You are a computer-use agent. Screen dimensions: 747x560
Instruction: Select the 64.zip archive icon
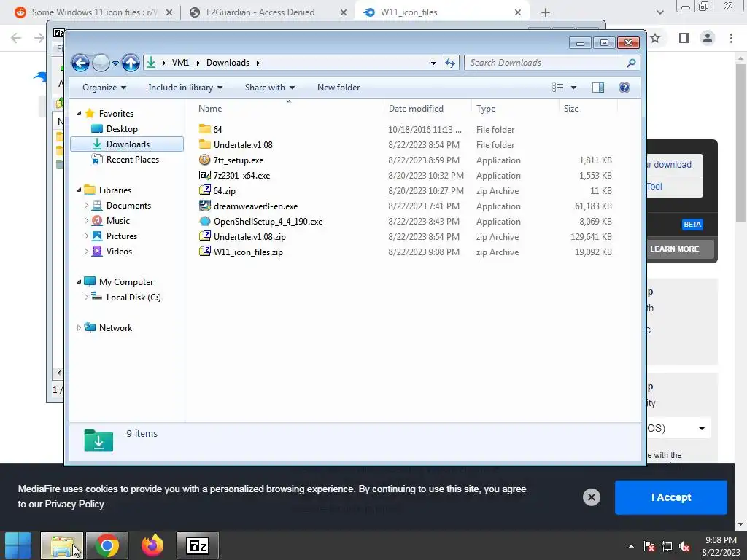point(205,190)
